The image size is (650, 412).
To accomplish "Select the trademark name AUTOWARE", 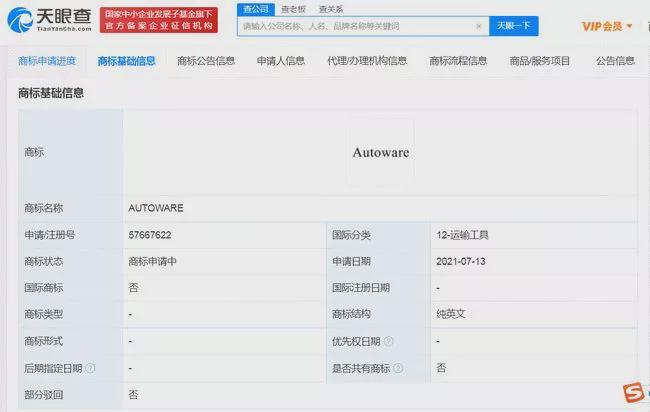I will pyautogui.click(x=156, y=208).
